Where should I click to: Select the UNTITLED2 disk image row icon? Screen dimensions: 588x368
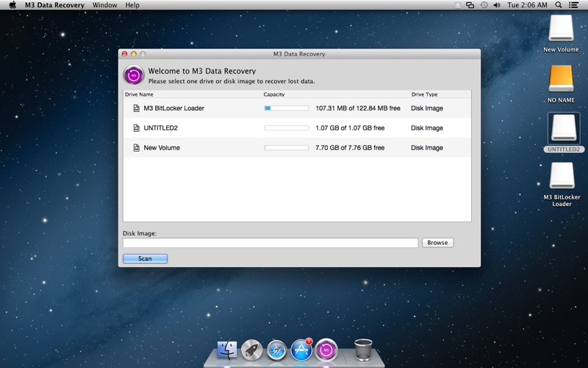[x=137, y=128]
